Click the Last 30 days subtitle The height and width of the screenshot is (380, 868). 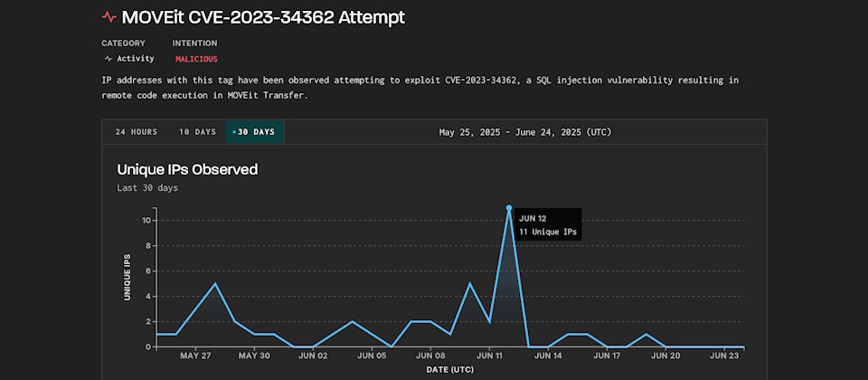click(147, 188)
